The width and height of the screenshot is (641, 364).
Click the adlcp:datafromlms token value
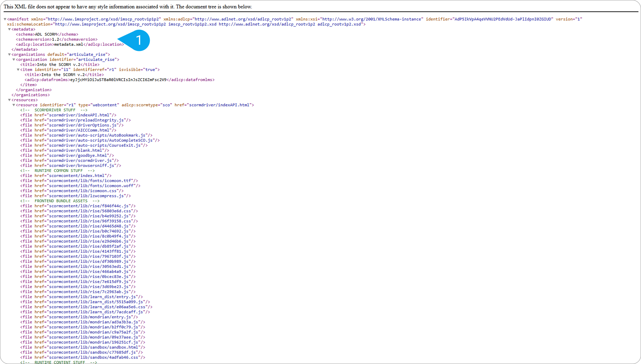coord(118,80)
